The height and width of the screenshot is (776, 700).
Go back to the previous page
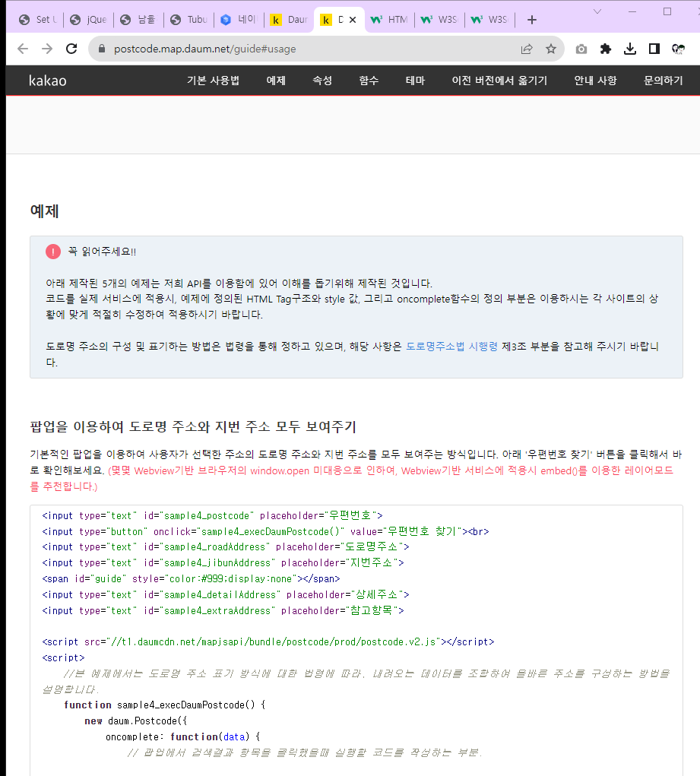(x=23, y=49)
